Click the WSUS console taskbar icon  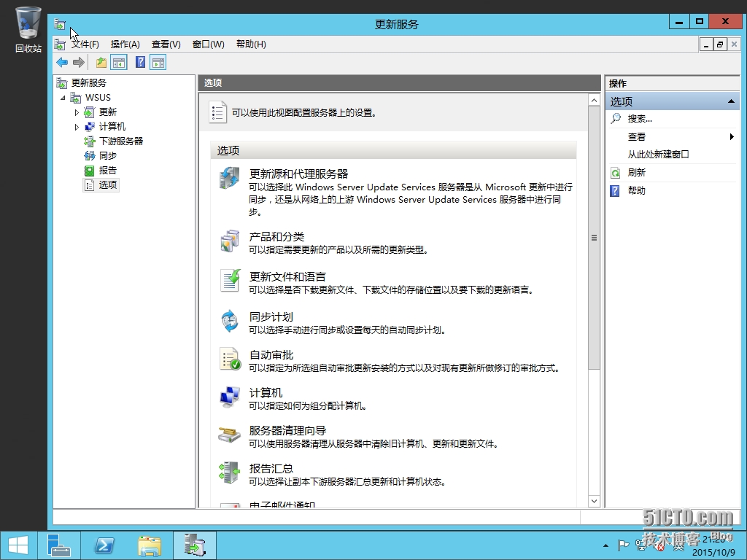pyautogui.click(x=194, y=545)
